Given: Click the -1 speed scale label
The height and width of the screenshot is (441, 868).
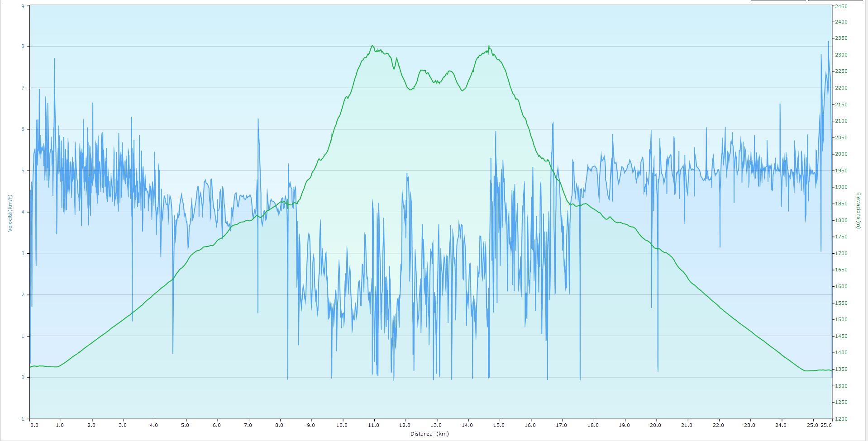Looking at the screenshot, I should [22, 419].
